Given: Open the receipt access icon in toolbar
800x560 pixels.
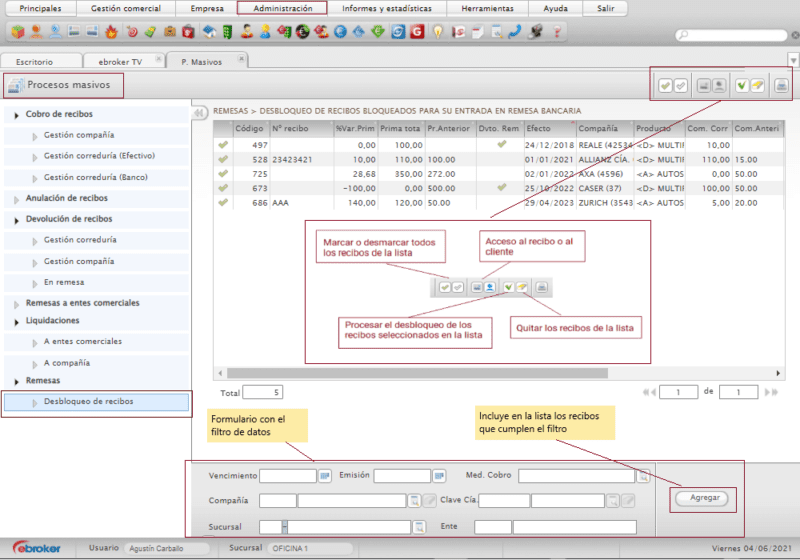Looking at the screenshot, I should coord(704,85).
